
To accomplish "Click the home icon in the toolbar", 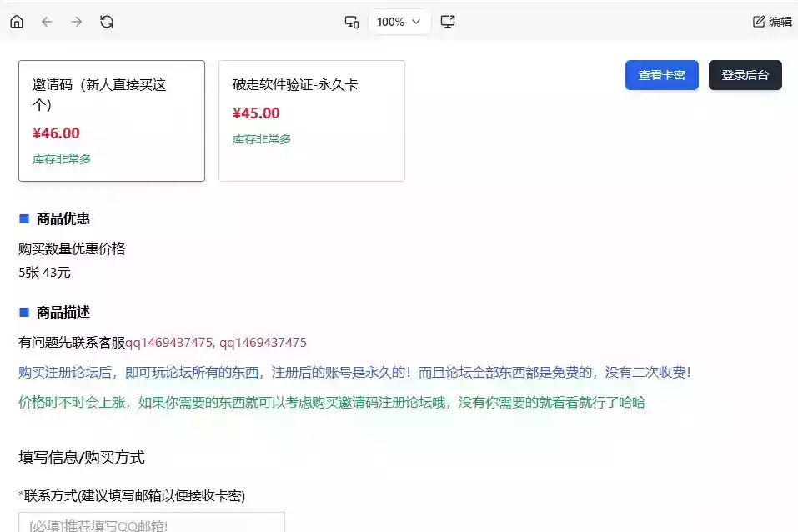I will tap(16, 22).
